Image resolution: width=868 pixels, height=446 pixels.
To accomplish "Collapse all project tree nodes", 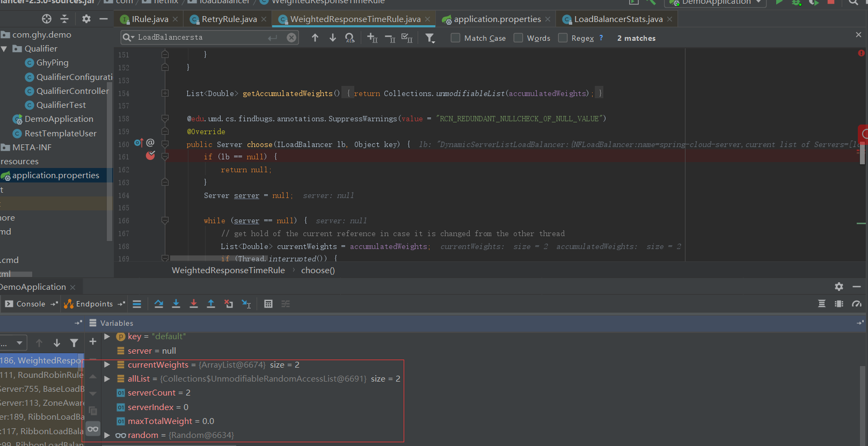I will tap(64, 19).
